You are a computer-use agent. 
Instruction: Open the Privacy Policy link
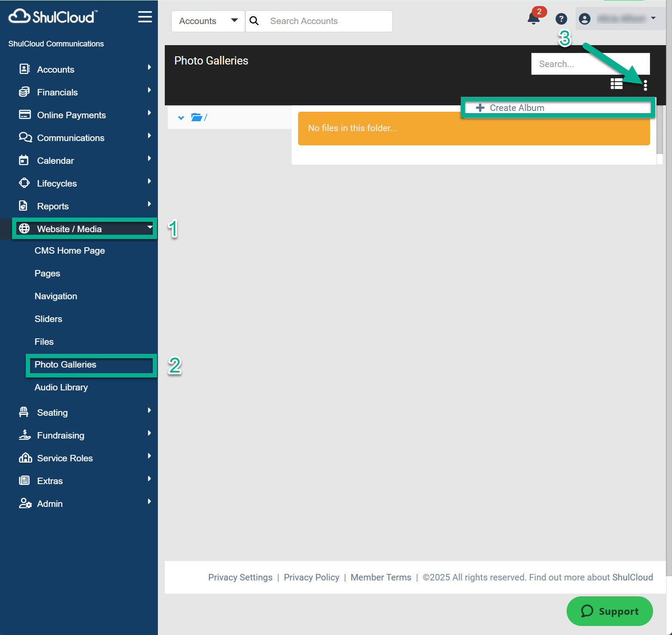[x=311, y=577]
